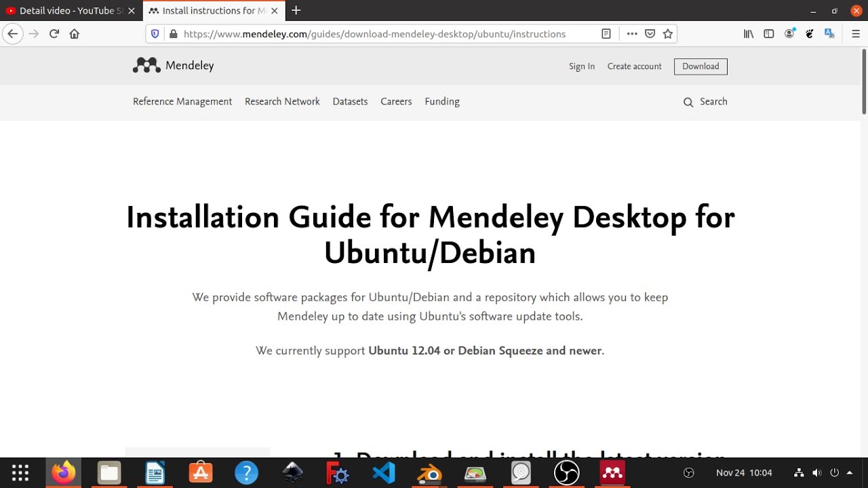Open the Research Network menu item
The image size is (868, 488).
[282, 102]
